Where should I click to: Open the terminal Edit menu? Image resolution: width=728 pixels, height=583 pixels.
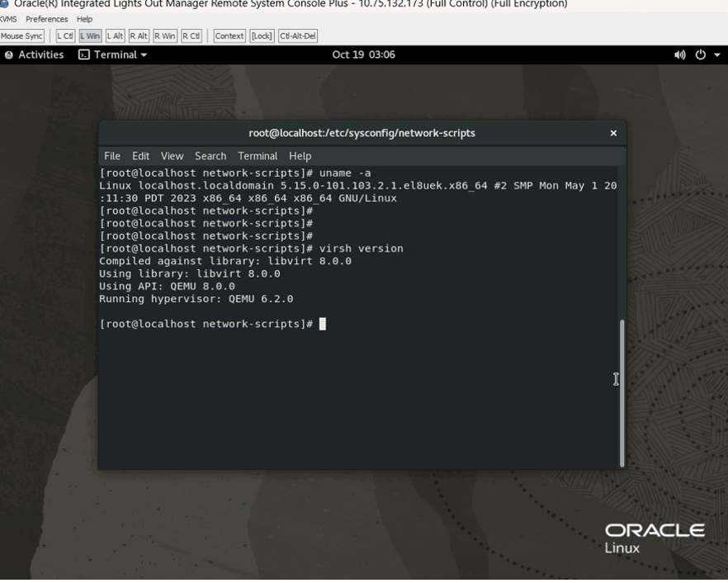click(x=140, y=156)
